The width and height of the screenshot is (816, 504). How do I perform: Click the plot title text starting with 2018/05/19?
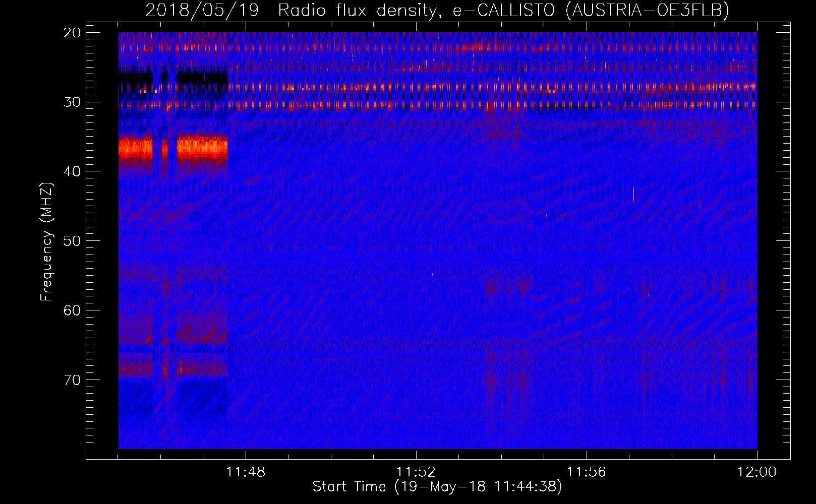click(x=437, y=10)
